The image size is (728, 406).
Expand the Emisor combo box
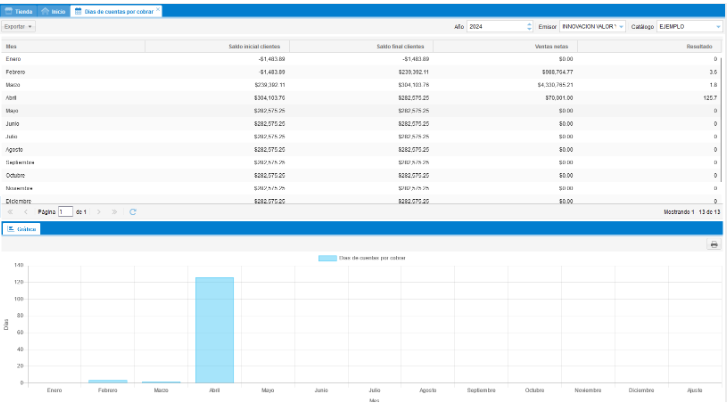(621, 26)
